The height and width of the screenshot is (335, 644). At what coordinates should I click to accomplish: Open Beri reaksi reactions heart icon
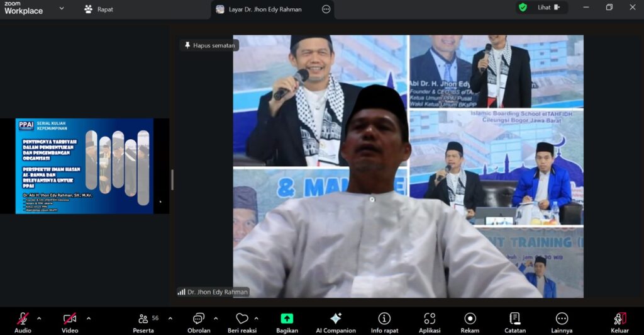pyautogui.click(x=242, y=322)
